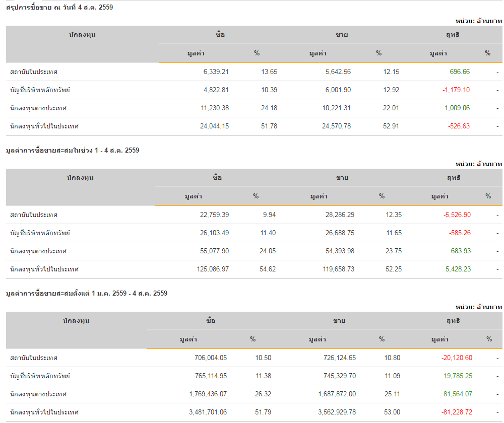Click the green net value 19,785.25

pyautogui.click(x=458, y=376)
